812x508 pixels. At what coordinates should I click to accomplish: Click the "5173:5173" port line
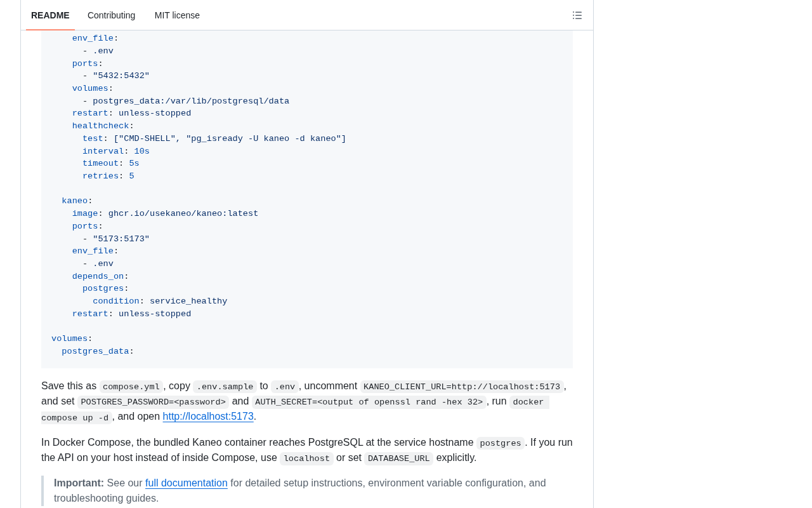click(x=116, y=239)
